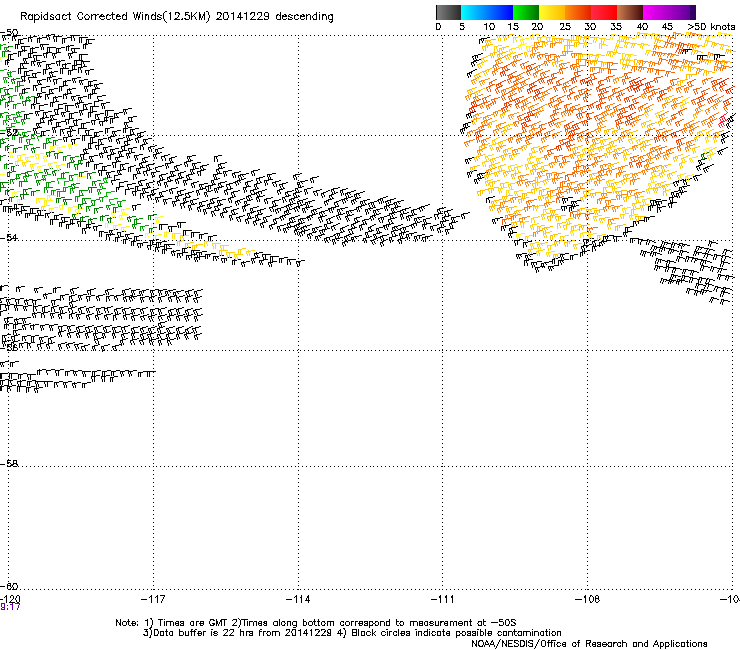Click the '-111' longitude axis label
Screen dimensions: 740x650
pyautogui.click(x=443, y=599)
